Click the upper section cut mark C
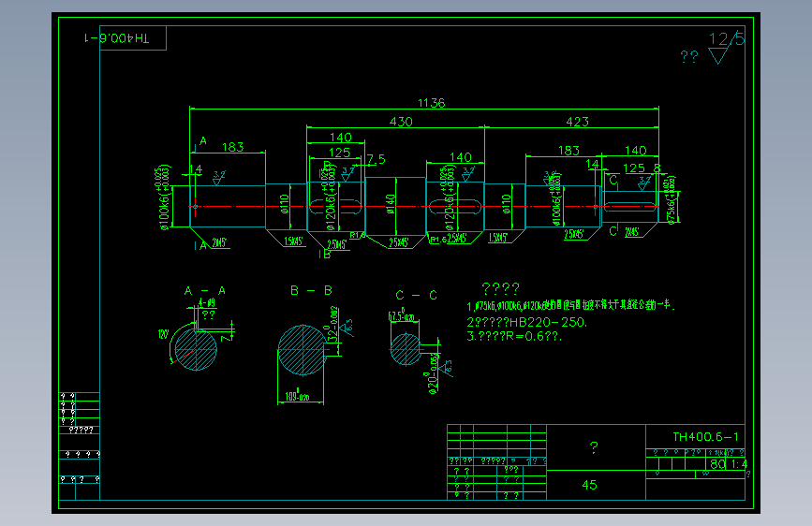The image size is (812, 526). coord(613,180)
